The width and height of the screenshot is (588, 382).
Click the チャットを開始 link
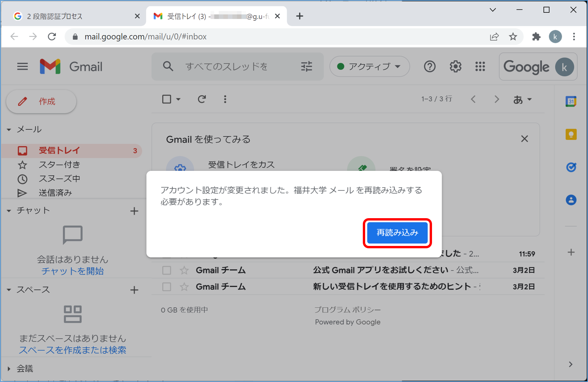(72, 271)
